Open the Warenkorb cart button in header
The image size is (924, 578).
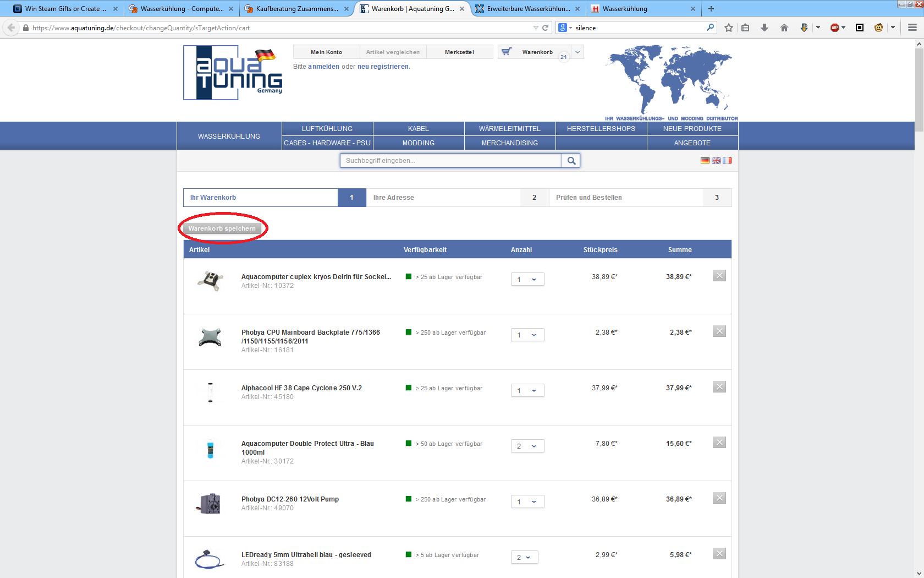[x=535, y=52]
